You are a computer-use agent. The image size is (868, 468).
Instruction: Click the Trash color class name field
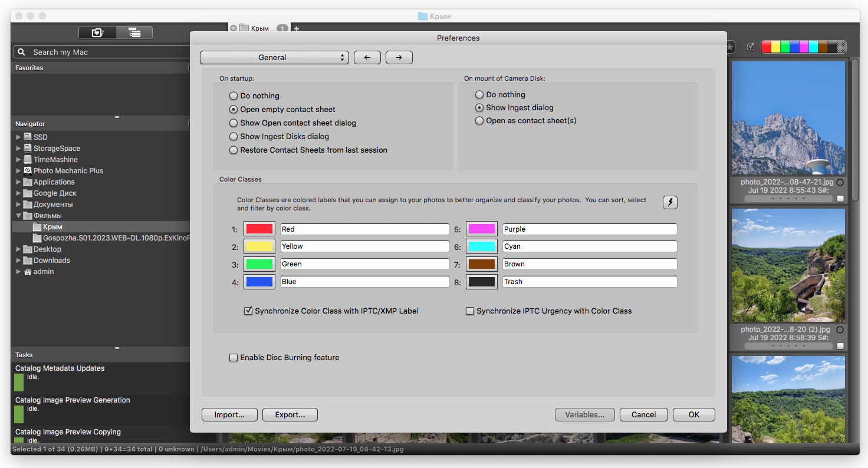pos(588,282)
